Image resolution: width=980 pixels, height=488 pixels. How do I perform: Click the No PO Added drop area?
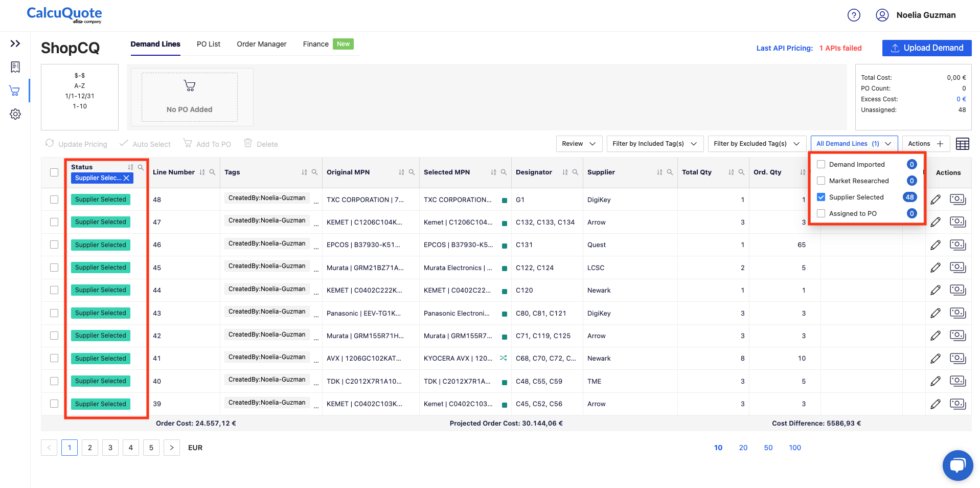[x=190, y=97]
